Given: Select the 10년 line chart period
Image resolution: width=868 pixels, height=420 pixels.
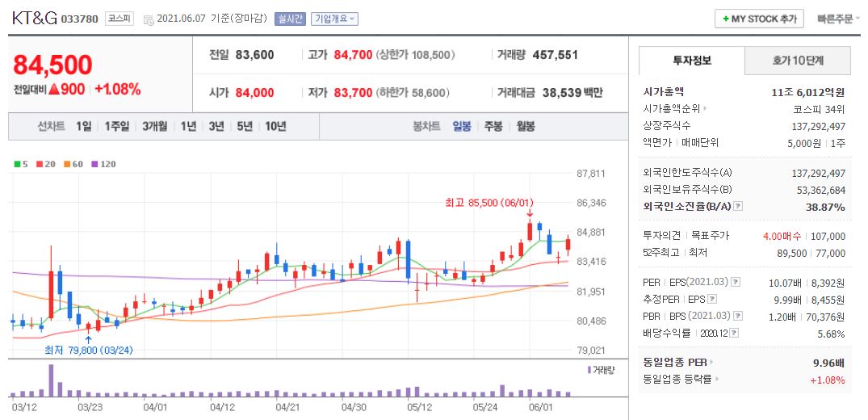Looking at the screenshot, I should coord(275,126).
